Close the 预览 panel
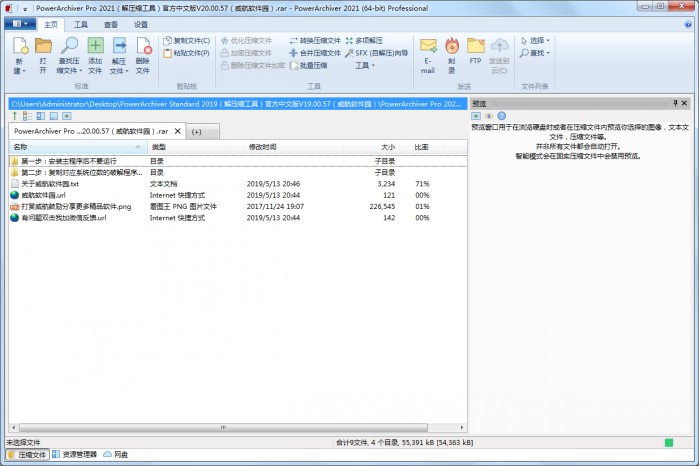Viewport: 699px width, 466px height. click(685, 103)
